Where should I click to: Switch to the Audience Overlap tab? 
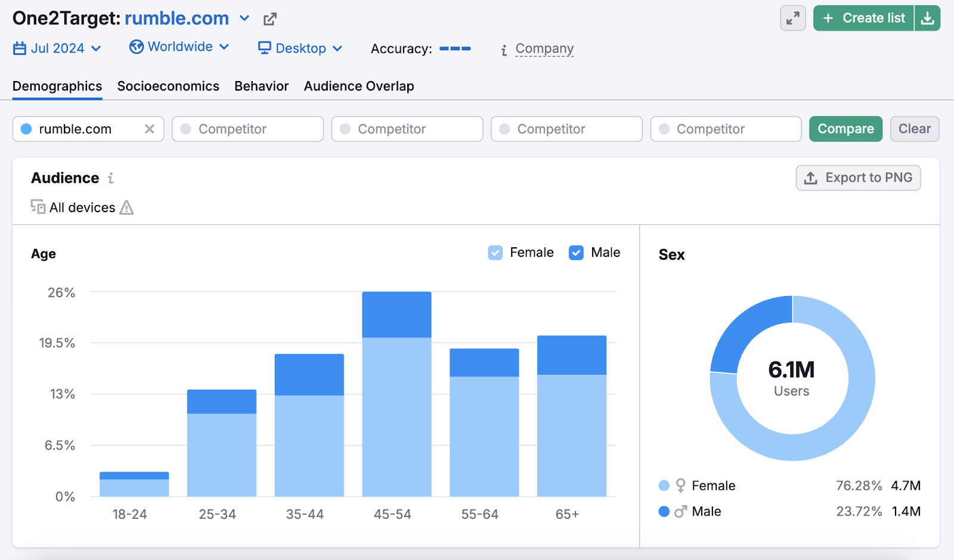click(x=359, y=86)
